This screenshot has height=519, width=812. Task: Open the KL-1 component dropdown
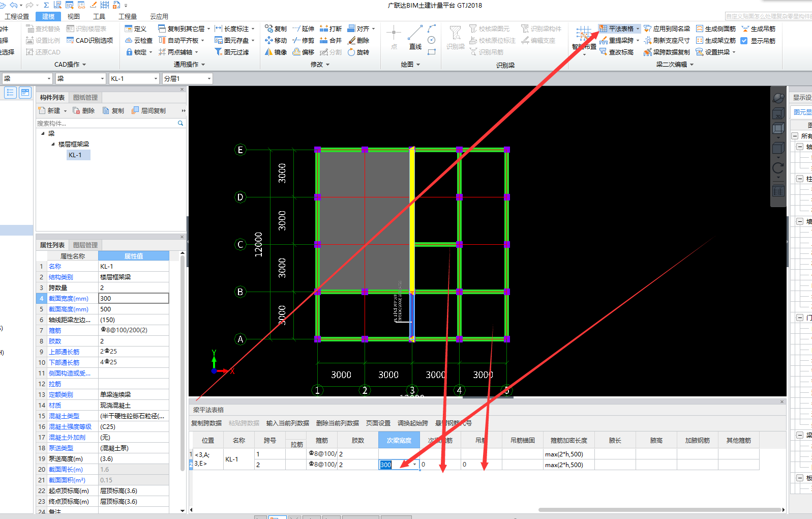point(156,78)
